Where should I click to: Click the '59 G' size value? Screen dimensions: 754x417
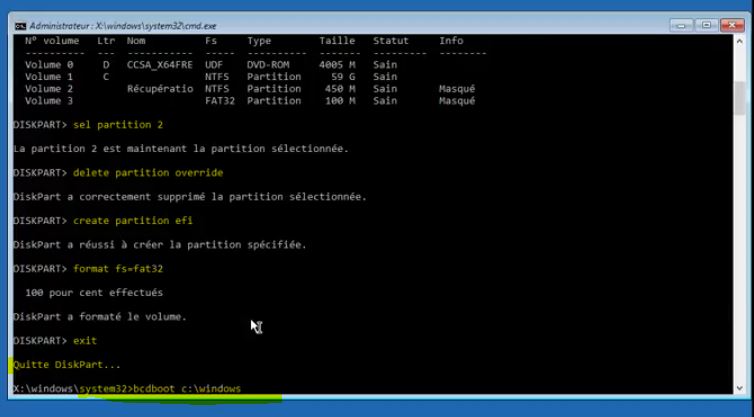tap(343, 77)
